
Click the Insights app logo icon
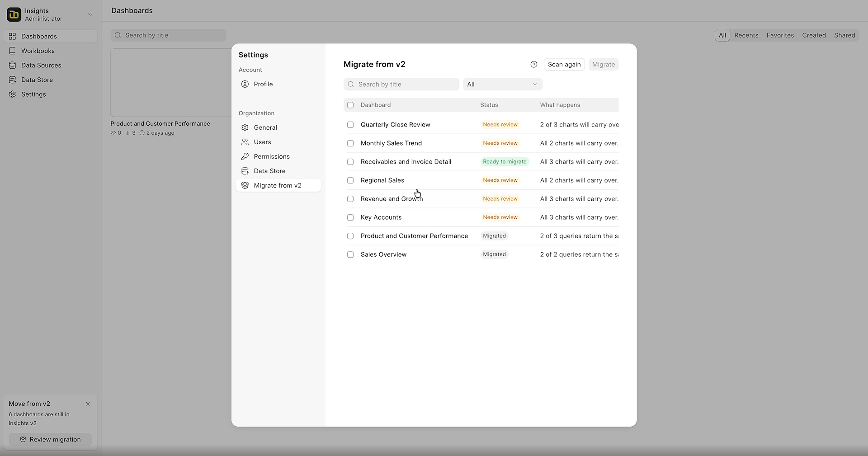point(14,14)
